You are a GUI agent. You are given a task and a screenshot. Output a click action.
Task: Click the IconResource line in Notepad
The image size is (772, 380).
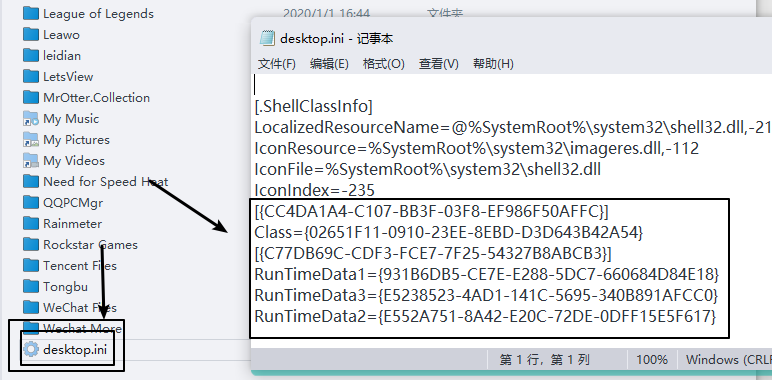477,148
